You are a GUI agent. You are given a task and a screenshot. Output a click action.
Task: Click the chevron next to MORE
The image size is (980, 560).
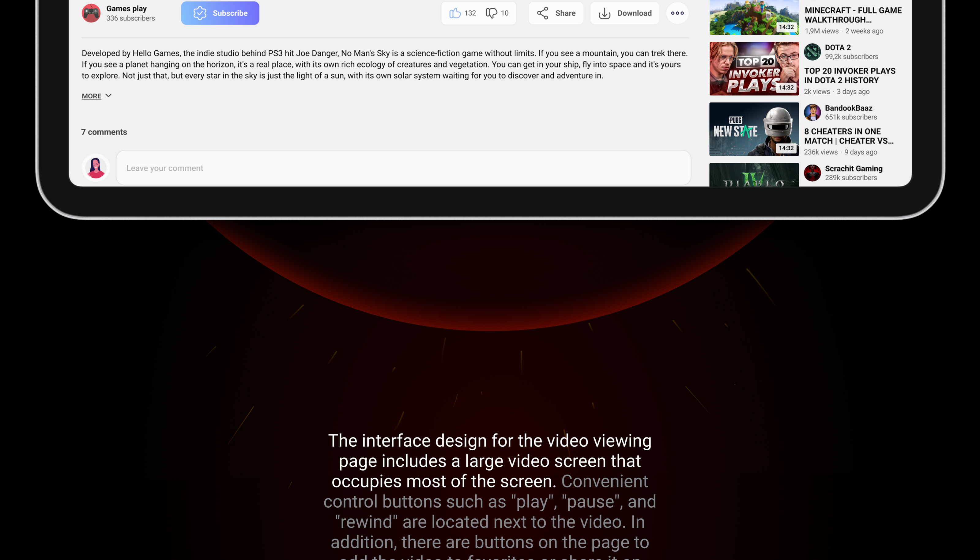point(108,95)
